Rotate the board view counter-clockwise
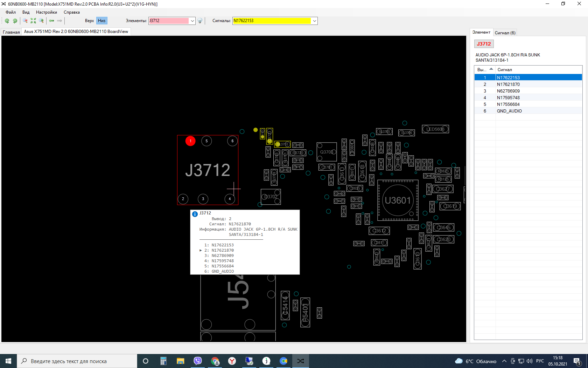588x368 pixels. coord(7,21)
